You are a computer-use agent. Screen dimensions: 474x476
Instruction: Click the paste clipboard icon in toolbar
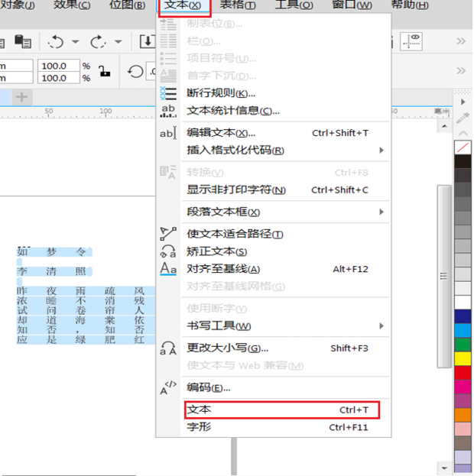click(x=23, y=41)
